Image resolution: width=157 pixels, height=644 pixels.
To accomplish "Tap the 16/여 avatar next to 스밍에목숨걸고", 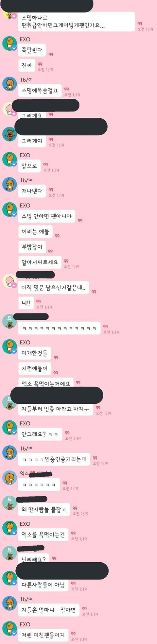I will click(x=9, y=84).
